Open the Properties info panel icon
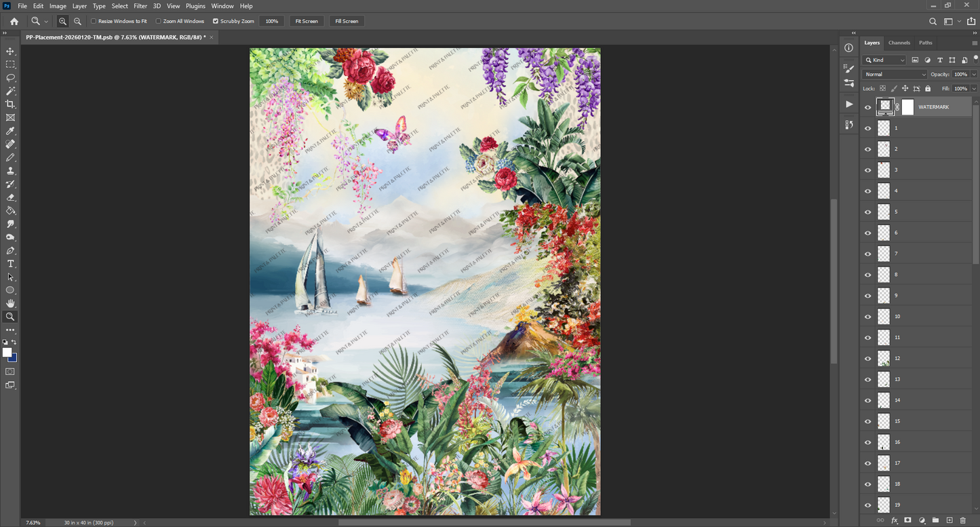The width and height of the screenshot is (980, 527). [848, 47]
